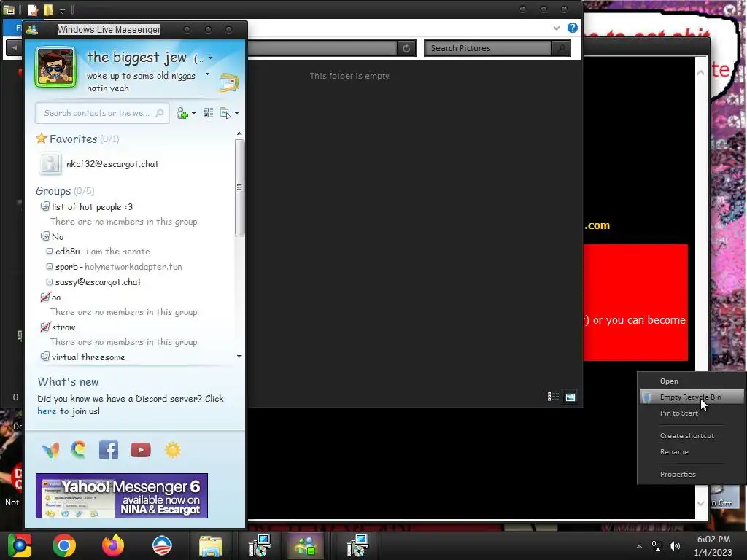Open Google Chrome from the taskbar

pos(64,545)
